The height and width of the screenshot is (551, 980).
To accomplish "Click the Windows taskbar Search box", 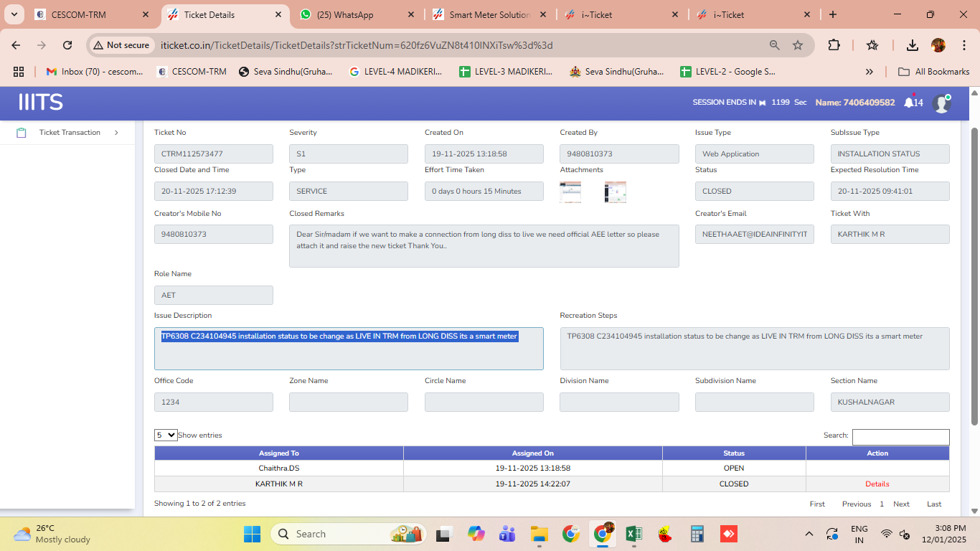I will [x=348, y=534].
